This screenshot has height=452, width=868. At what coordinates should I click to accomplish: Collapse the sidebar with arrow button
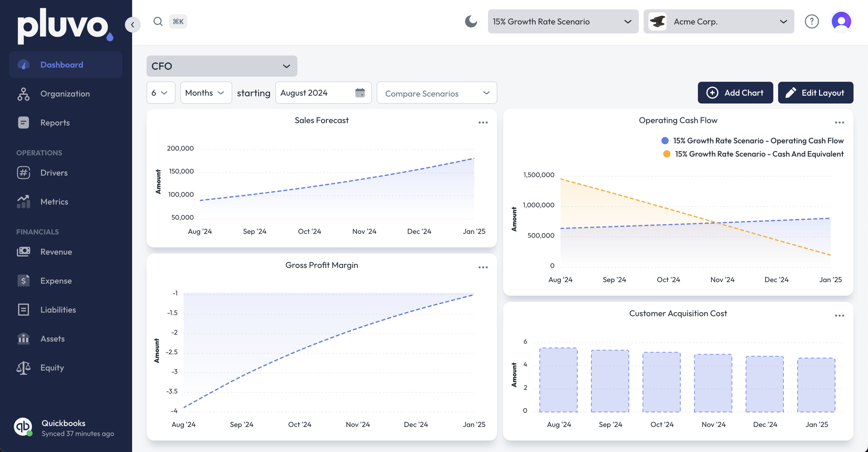132,25
